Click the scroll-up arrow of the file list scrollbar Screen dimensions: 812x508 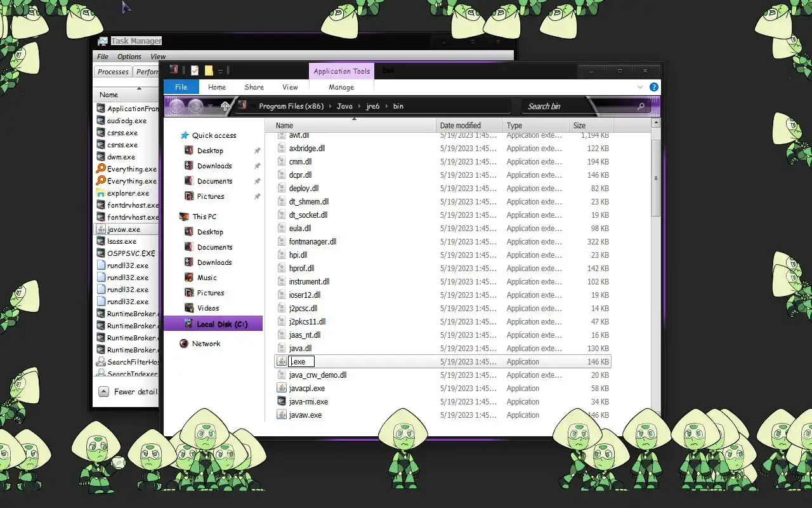[656, 124]
